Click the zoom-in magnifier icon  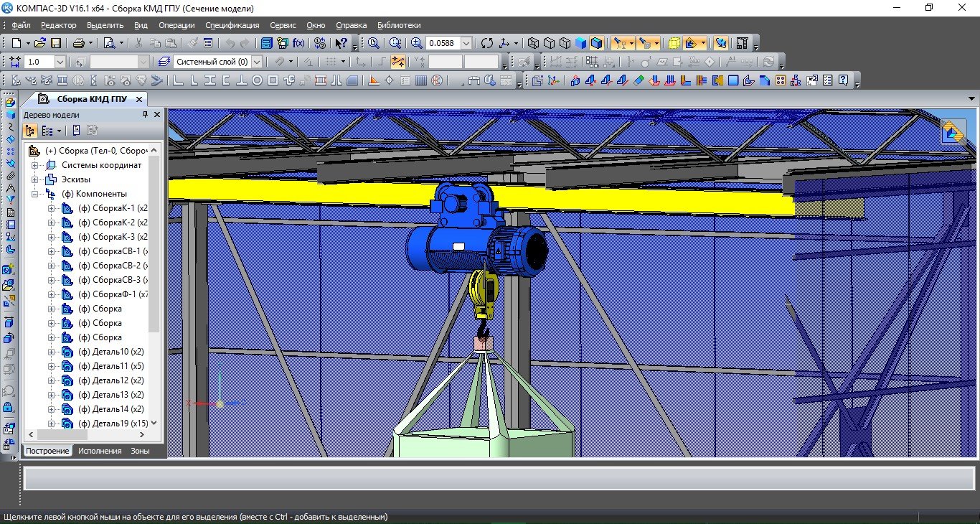[x=417, y=43]
